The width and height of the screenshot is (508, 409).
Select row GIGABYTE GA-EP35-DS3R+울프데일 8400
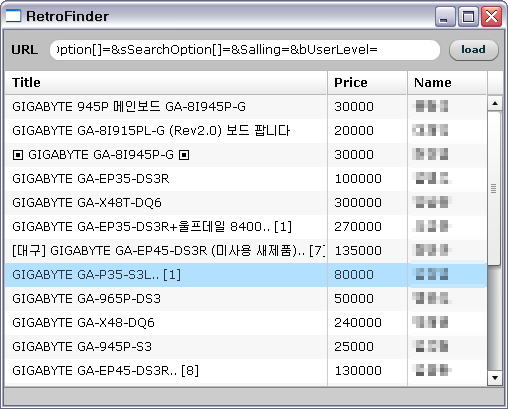coord(246,227)
